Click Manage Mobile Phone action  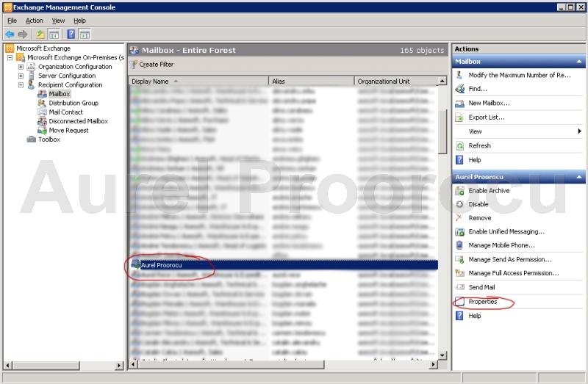(x=501, y=245)
